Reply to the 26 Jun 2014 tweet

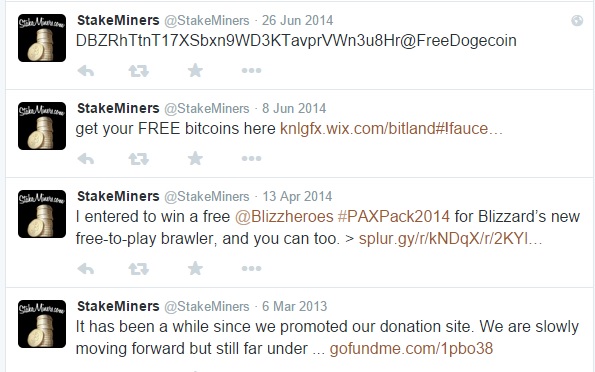click(x=86, y=71)
